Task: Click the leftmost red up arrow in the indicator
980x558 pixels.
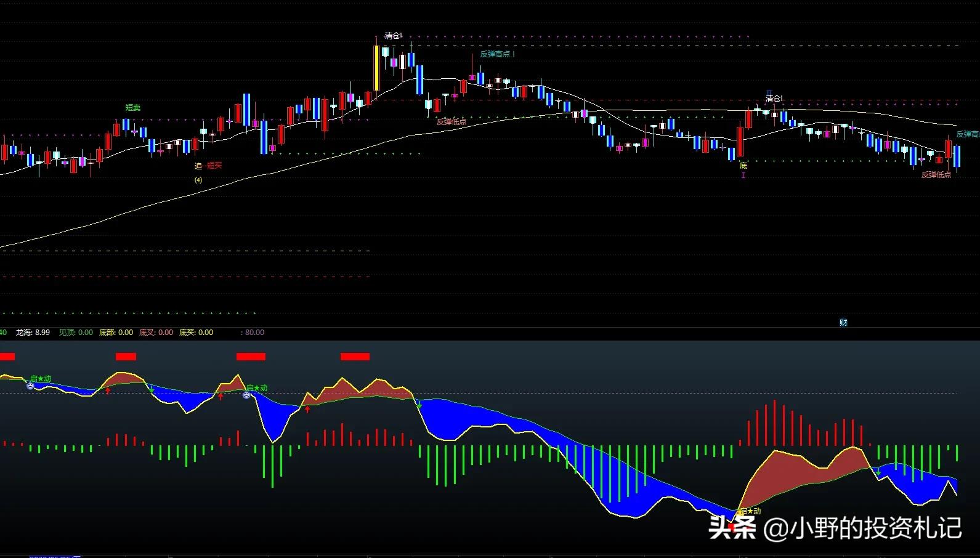Action: click(x=108, y=390)
